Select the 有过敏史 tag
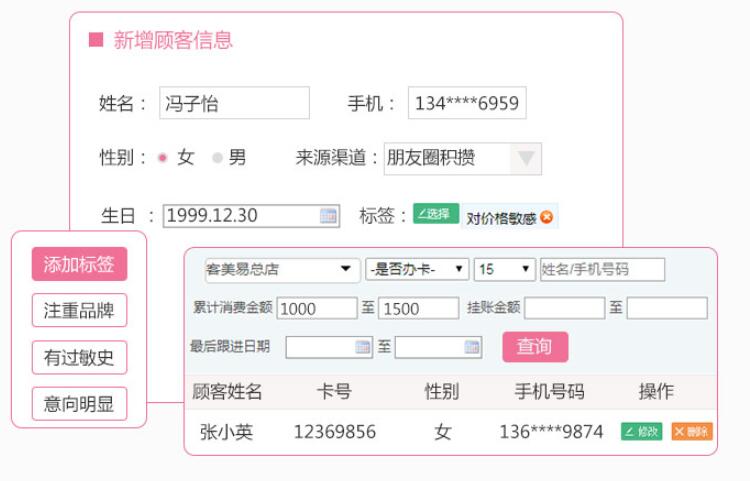This screenshot has height=481, width=750. point(79,357)
